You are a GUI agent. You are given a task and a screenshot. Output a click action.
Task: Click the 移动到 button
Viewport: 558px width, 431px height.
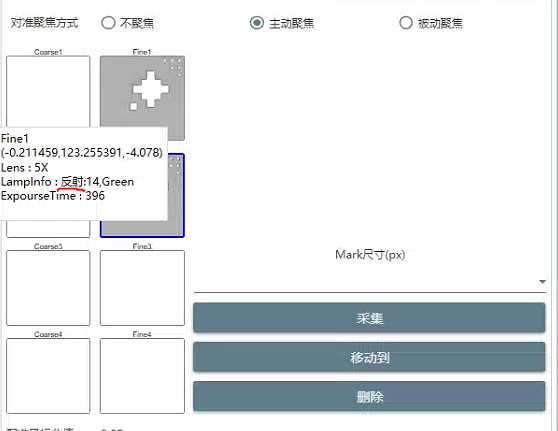pos(369,357)
